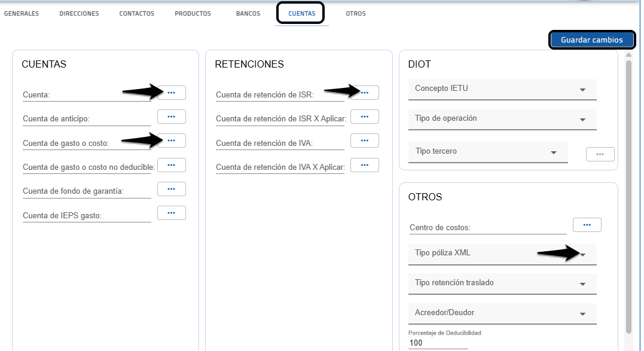Open ellipsis for retención de IVA X Aplicar

tap(364, 165)
